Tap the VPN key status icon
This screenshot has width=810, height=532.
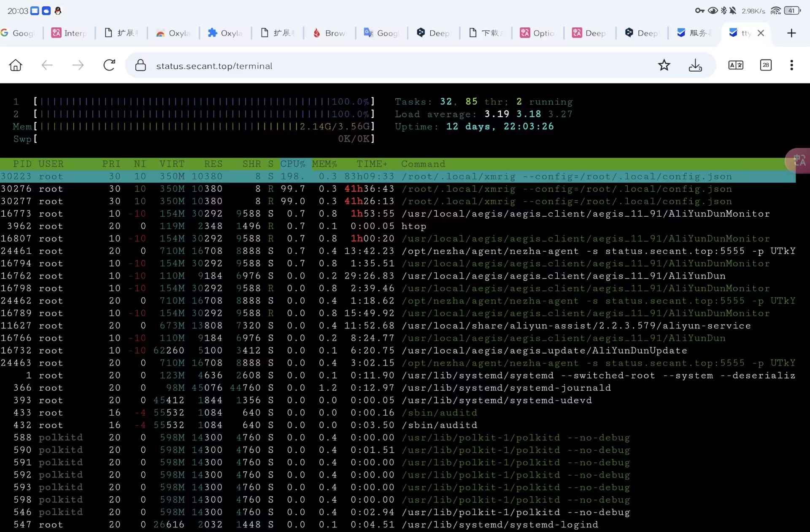tap(699, 11)
